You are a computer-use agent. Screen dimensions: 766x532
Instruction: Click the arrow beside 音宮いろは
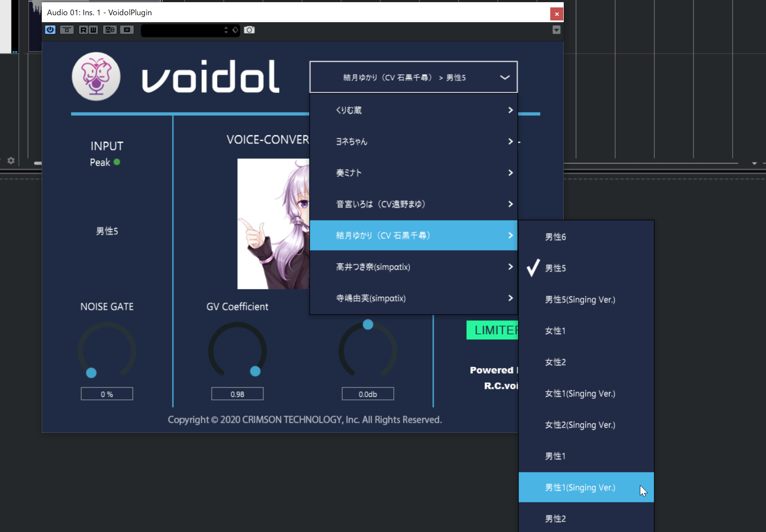511,204
